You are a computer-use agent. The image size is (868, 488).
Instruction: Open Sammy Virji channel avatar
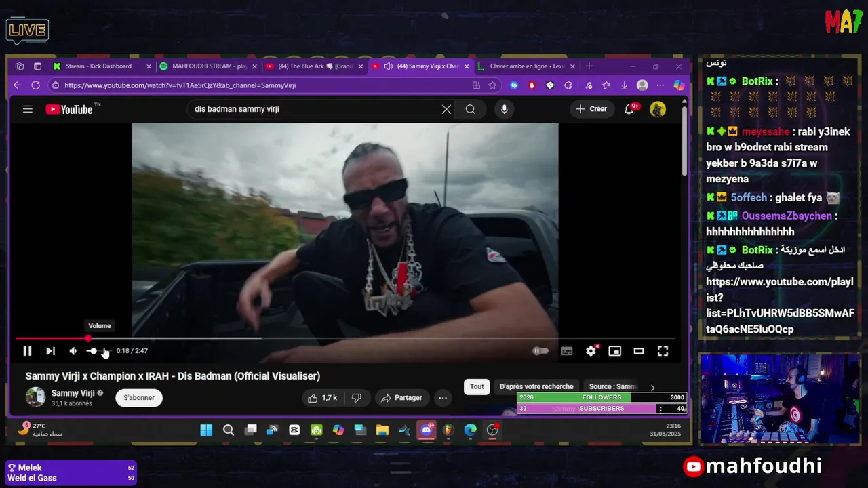coord(35,397)
